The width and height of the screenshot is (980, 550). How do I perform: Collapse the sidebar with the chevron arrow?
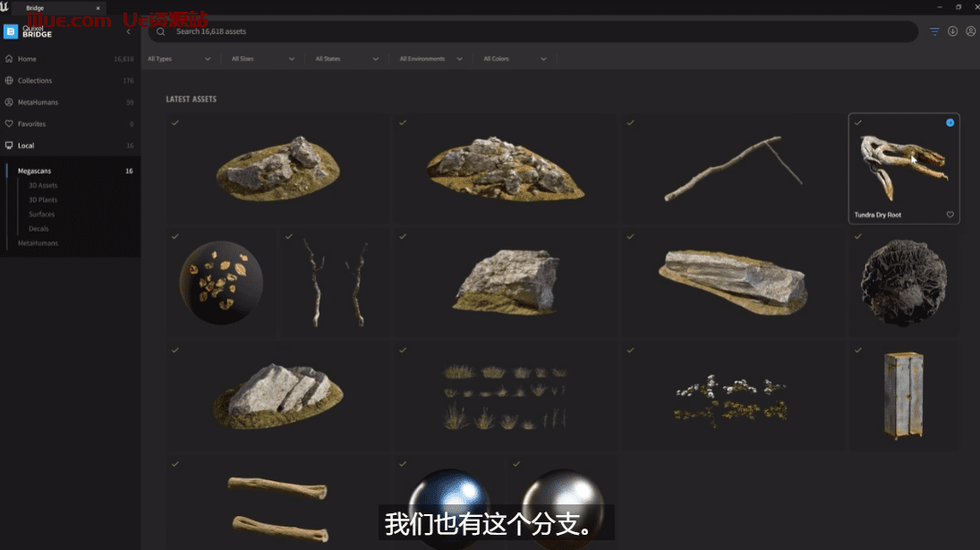click(128, 31)
